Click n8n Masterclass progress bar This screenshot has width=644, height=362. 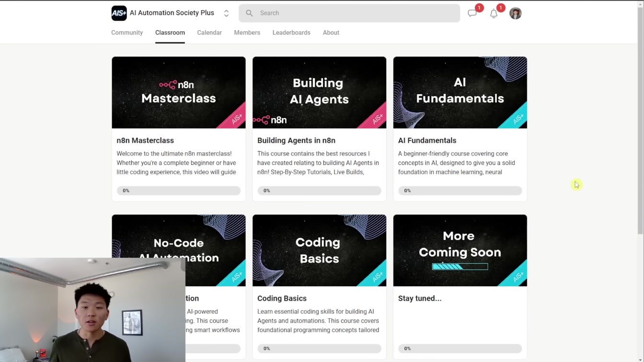tap(179, 191)
